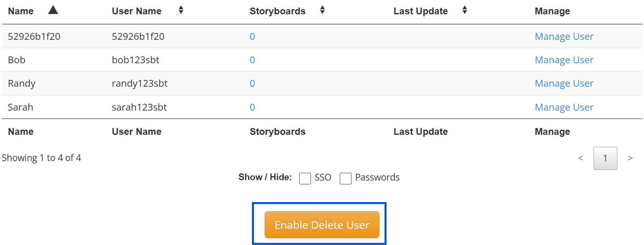
Task: Click the Storyboards column header text
Action: [x=277, y=11]
